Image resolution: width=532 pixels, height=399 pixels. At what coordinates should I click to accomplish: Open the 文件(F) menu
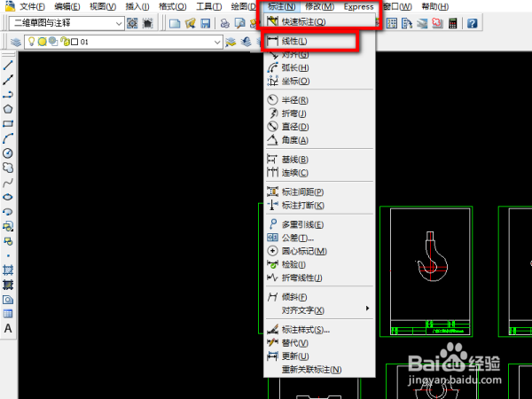32,6
